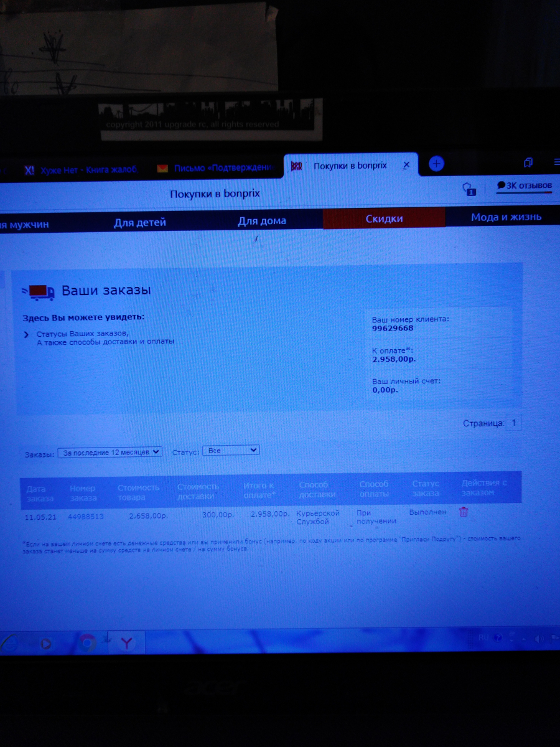The height and width of the screenshot is (747, 560).
Task: Click order number 44988513
Action: 86,517
